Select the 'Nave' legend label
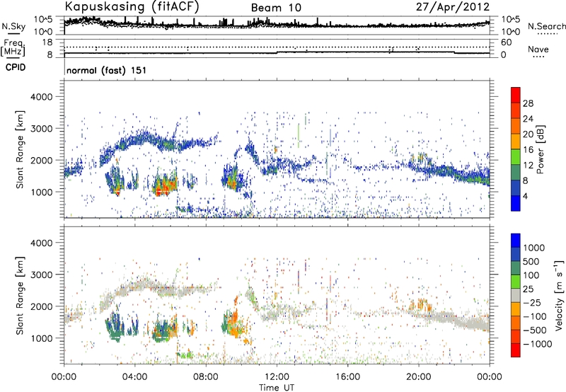566x392 pixels. pyautogui.click(x=538, y=50)
